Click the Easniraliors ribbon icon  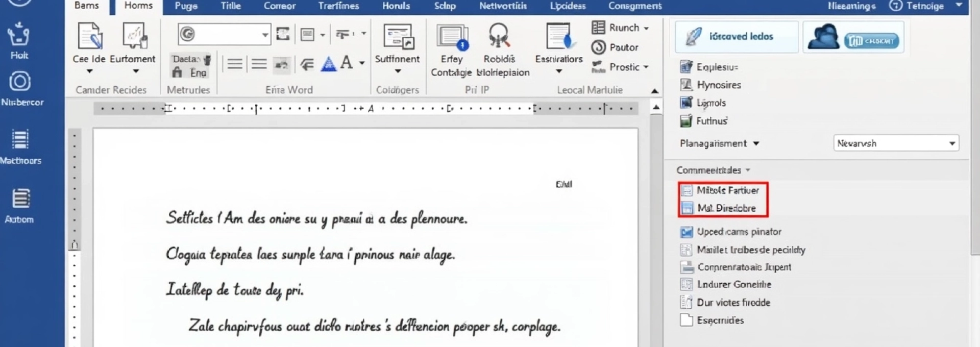[559, 37]
